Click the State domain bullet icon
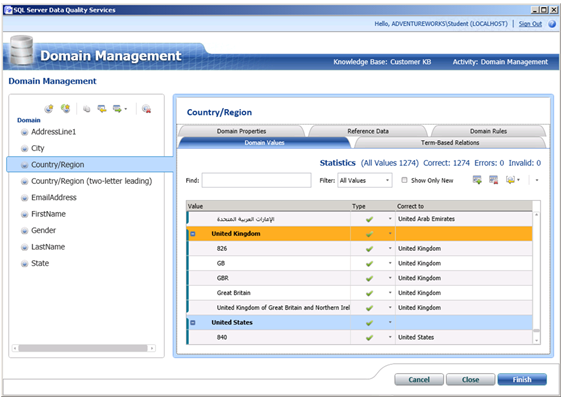 coord(24,264)
